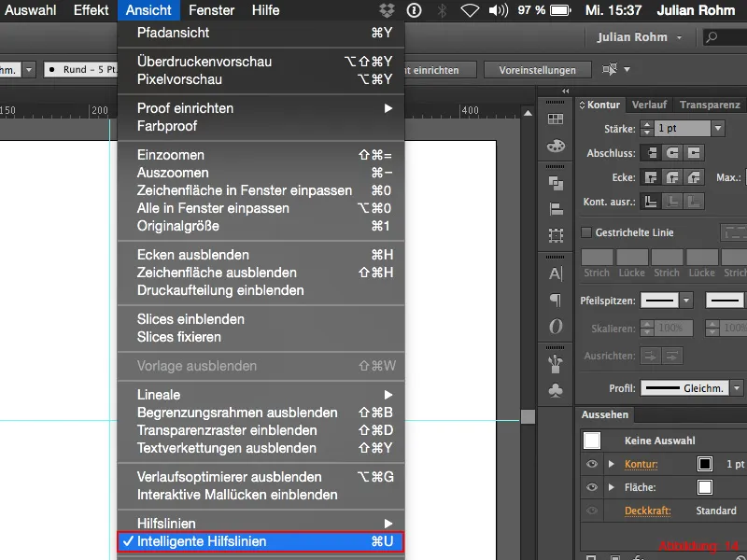Screen dimensions: 747x560
Task: Open the Brushes panel icon
Action: pyautogui.click(x=556, y=364)
